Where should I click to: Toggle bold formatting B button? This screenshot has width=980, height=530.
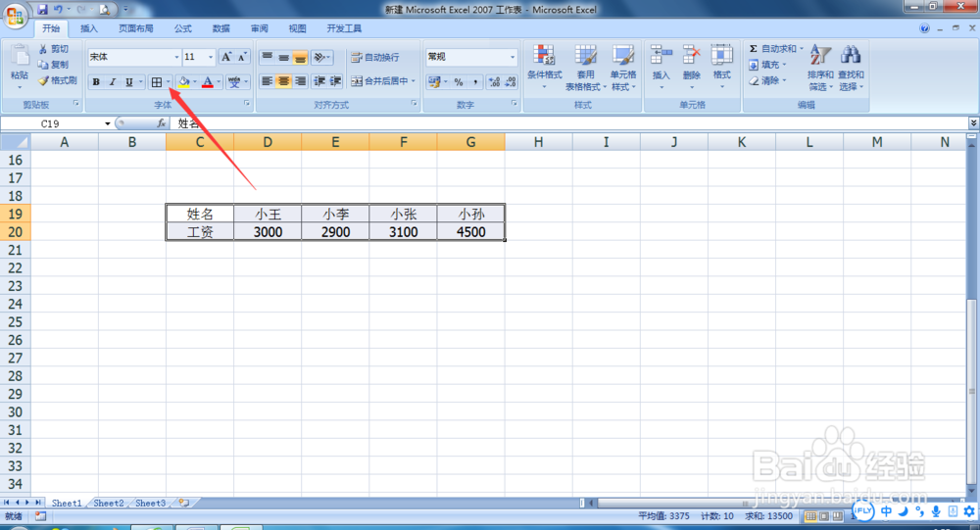point(96,82)
